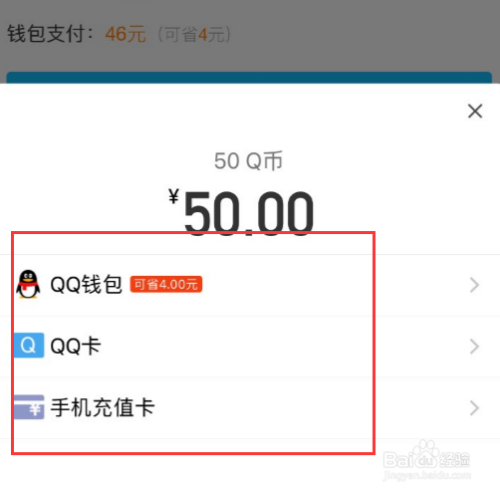Choose 手机充值卡 payment option

(x=250, y=408)
